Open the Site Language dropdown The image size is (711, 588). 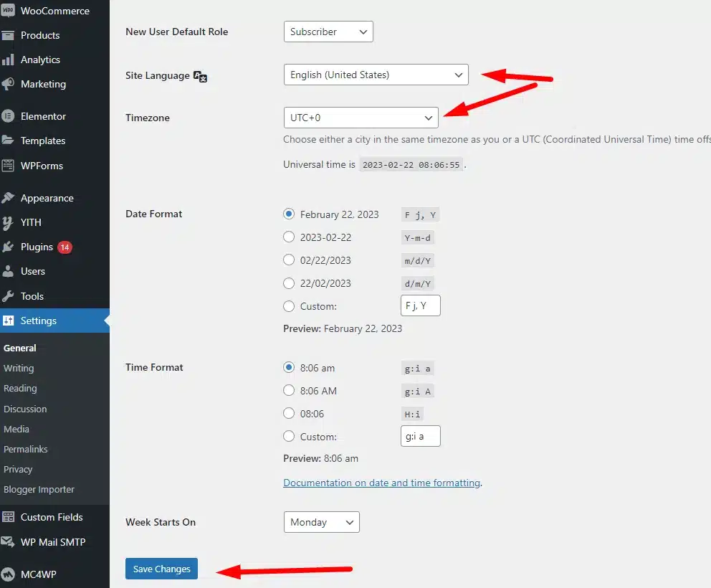[376, 75]
